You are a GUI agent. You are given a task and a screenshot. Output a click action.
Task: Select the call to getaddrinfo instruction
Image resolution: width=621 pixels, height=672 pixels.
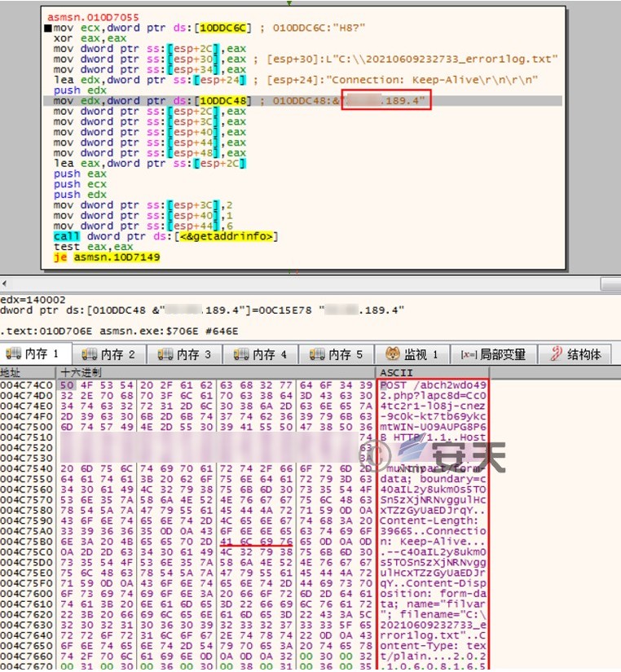165,236
